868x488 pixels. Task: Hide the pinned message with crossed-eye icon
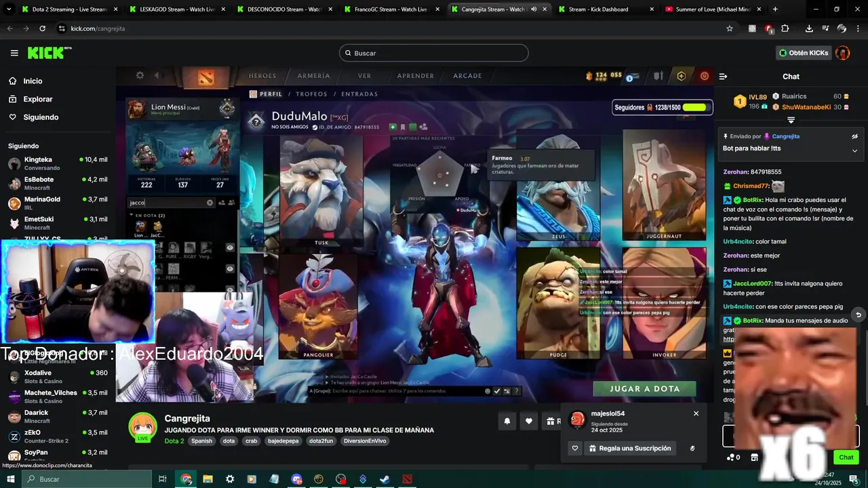point(854,136)
